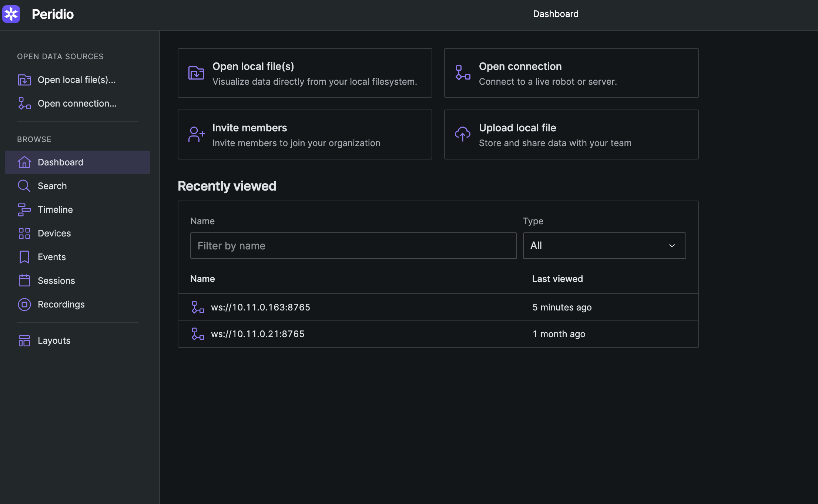Click the cloud upload icon on Upload local file card
The image size is (818, 504).
tap(463, 134)
